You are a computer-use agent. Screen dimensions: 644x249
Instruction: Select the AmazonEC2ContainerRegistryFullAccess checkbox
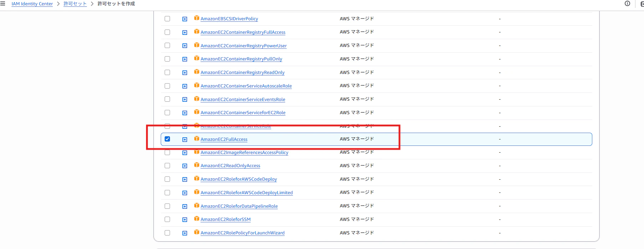(167, 32)
